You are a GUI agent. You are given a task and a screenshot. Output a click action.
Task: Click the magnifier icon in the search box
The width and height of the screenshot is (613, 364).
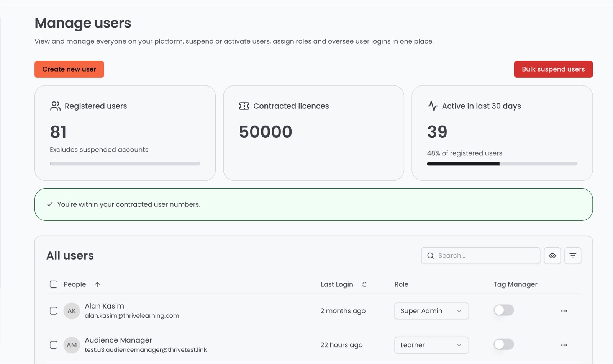tap(431, 256)
